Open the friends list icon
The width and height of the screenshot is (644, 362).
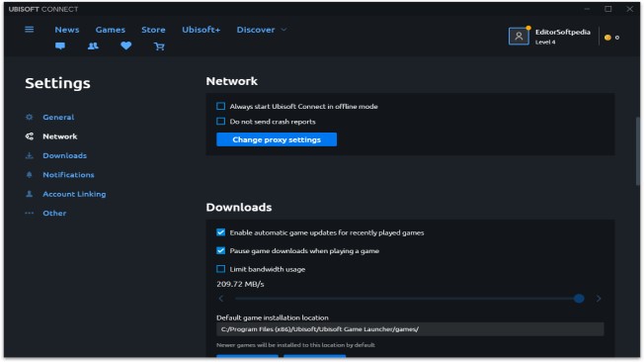click(93, 46)
